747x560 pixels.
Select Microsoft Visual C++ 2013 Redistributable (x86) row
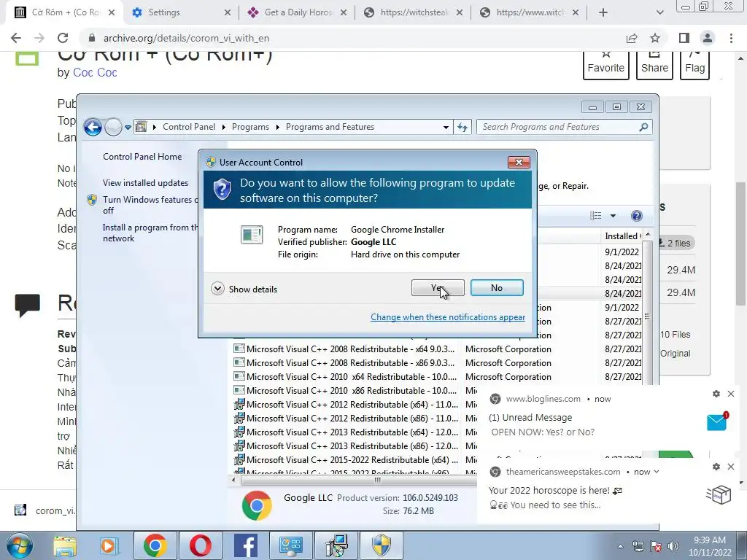click(x=355, y=446)
